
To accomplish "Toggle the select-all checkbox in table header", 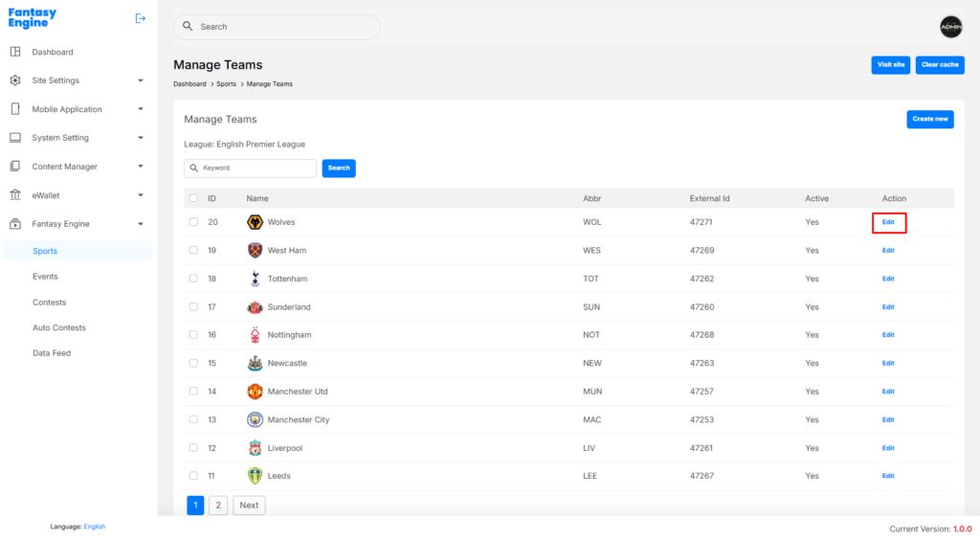I will pyautogui.click(x=193, y=198).
